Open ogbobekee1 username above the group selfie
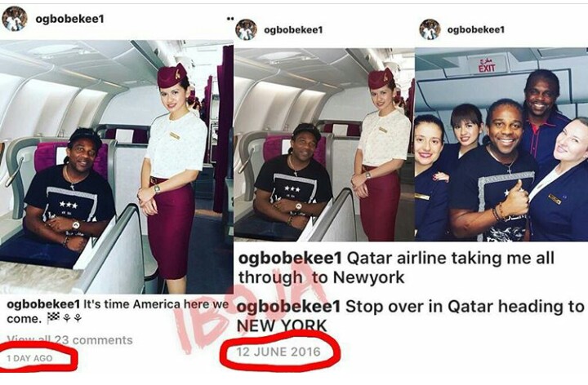Screen dimensions: 588x385 pyautogui.click(x=475, y=29)
